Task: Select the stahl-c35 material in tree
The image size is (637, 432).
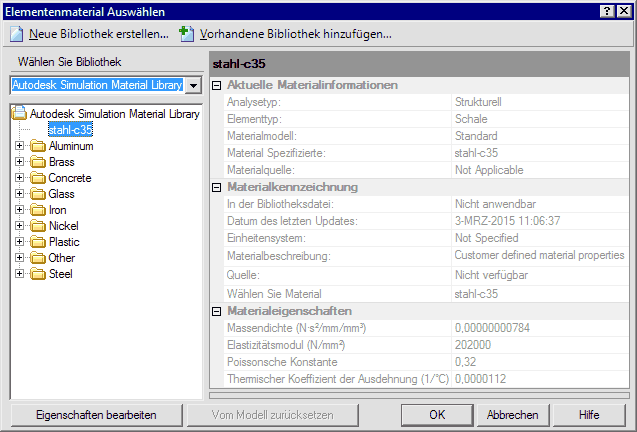Action: (70, 130)
